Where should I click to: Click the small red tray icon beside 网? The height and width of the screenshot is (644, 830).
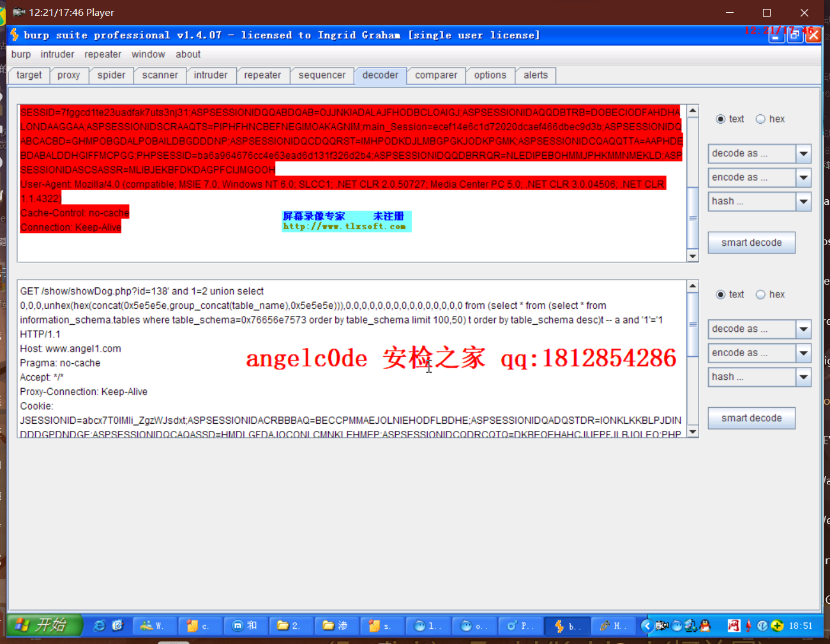tap(748, 625)
